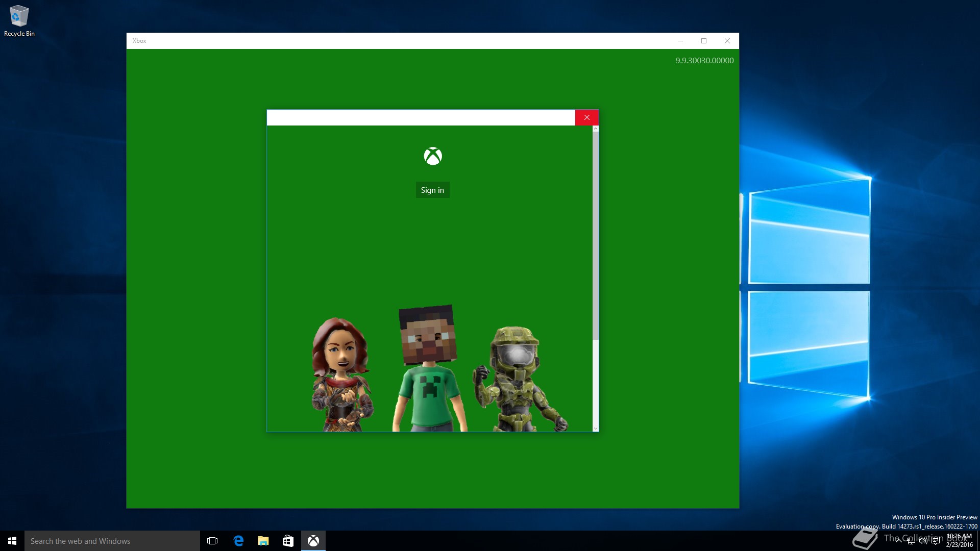Image resolution: width=980 pixels, height=551 pixels.
Task: Launch Microsoft Edge from the taskbar
Action: click(x=238, y=541)
